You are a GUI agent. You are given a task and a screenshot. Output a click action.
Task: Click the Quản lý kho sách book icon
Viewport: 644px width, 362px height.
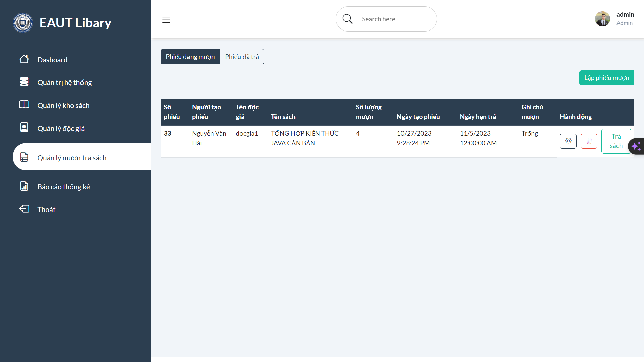[24, 105]
